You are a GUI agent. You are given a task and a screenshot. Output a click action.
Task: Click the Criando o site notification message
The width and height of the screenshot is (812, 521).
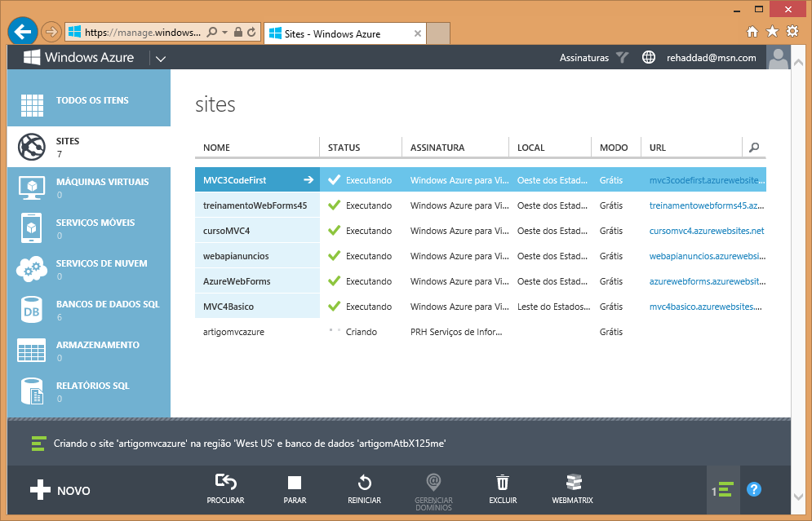pos(250,444)
